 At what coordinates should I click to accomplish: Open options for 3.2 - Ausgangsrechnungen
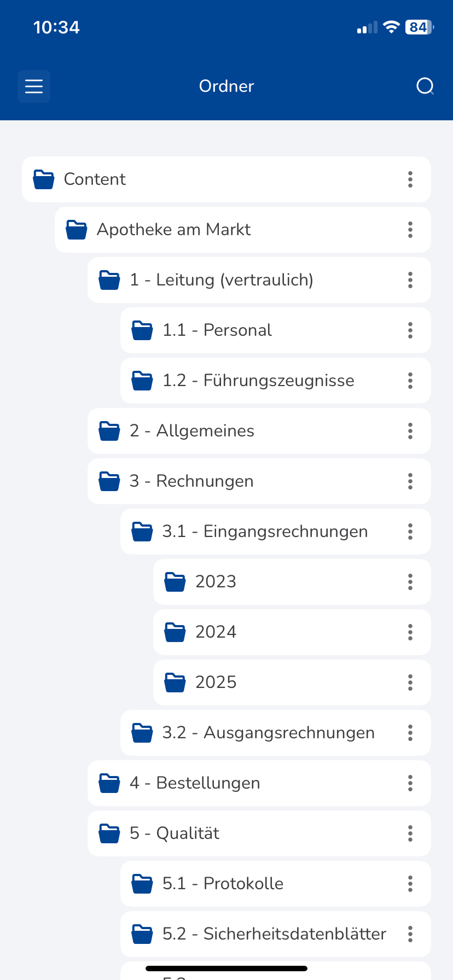[410, 733]
